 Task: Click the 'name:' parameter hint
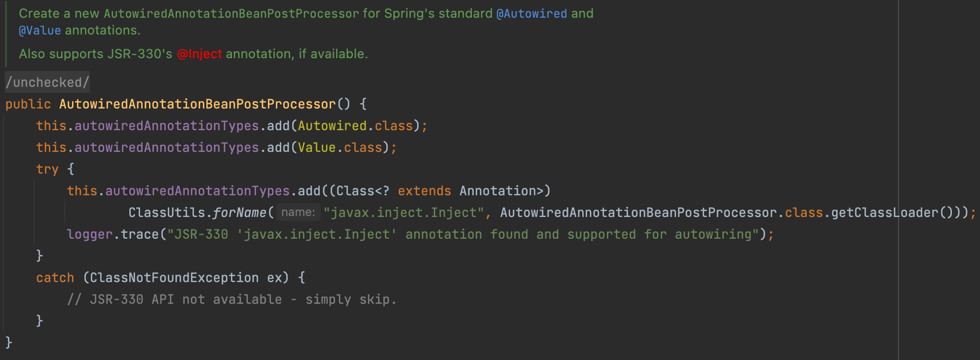click(298, 213)
